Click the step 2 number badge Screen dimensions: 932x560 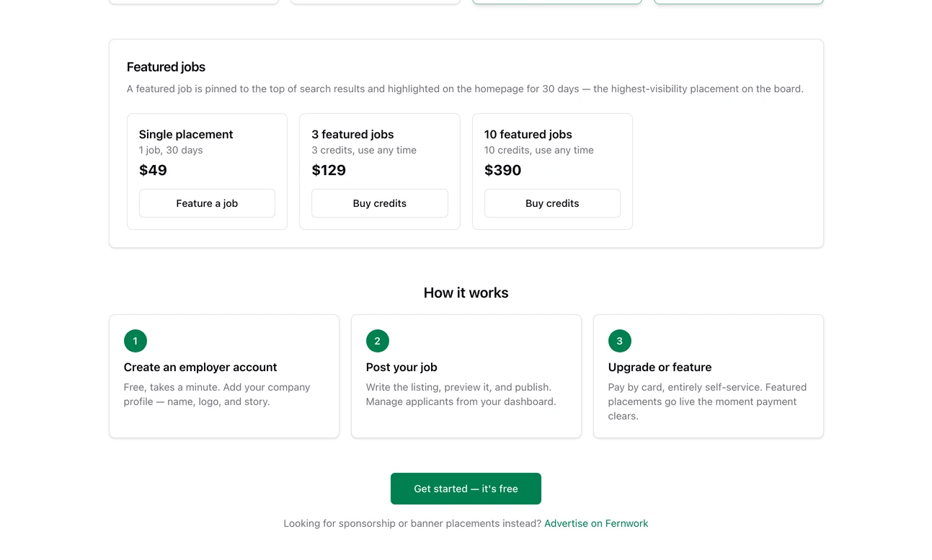pos(378,341)
